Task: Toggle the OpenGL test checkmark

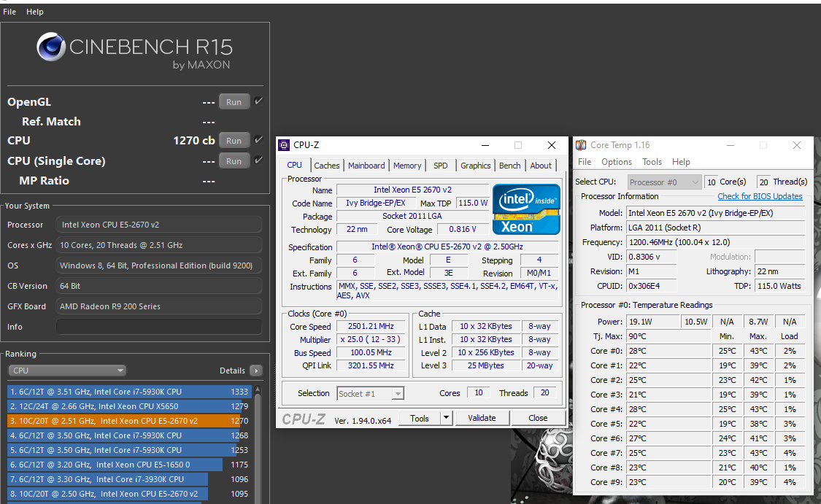Action: click(x=258, y=101)
